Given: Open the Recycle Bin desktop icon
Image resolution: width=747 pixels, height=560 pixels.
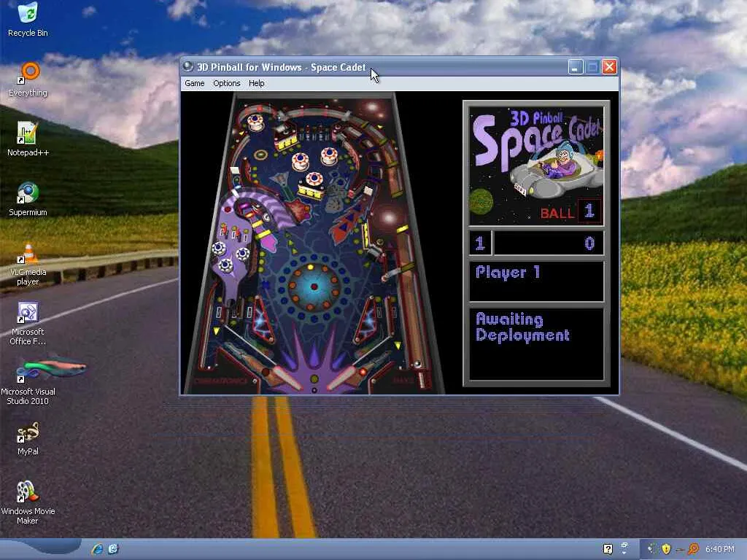Looking at the screenshot, I should [x=28, y=20].
